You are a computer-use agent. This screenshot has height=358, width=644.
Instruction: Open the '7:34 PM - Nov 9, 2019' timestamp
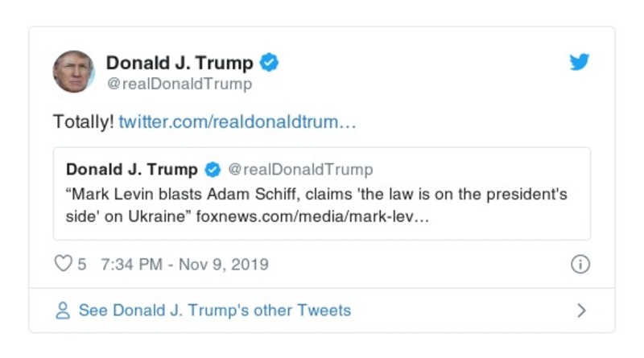pos(185,265)
